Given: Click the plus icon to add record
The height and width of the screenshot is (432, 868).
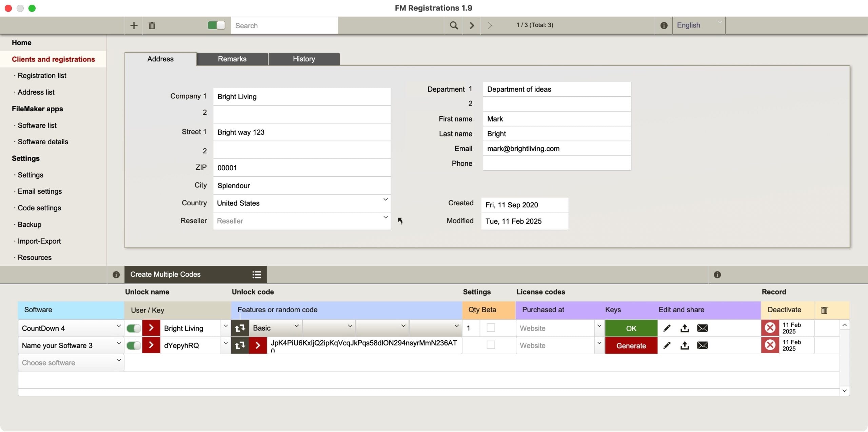Looking at the screenshot, I should (x=134, y=25).
